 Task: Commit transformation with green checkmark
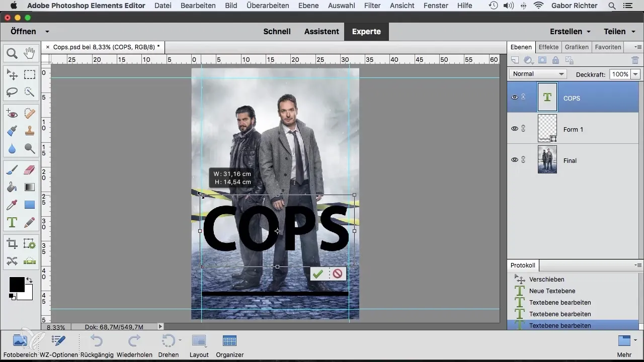[317, 274]
